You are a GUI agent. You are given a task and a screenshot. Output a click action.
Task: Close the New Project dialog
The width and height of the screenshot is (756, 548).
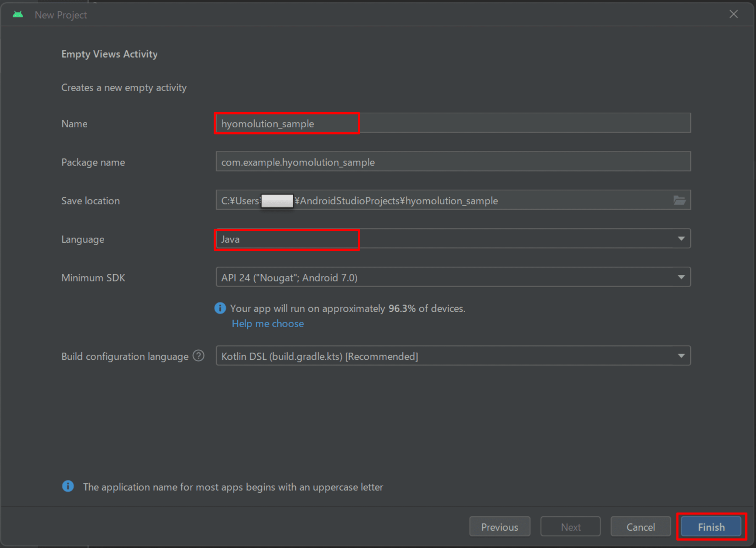pyautogui.click(x=733, y=14)
